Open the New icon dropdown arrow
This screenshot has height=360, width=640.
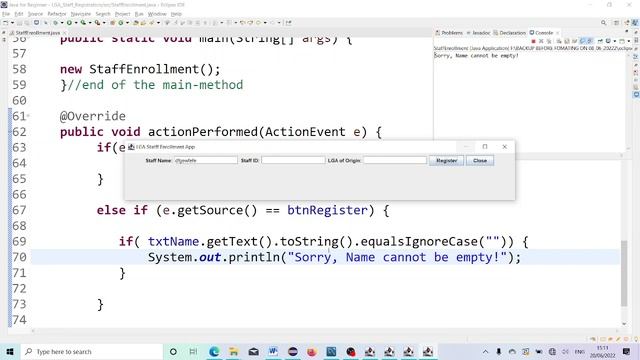click(x=12, y=23)
